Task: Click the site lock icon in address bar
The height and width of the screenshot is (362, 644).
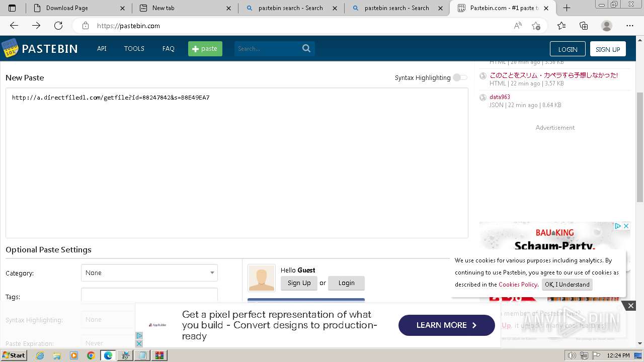Action: coord(86,26)
